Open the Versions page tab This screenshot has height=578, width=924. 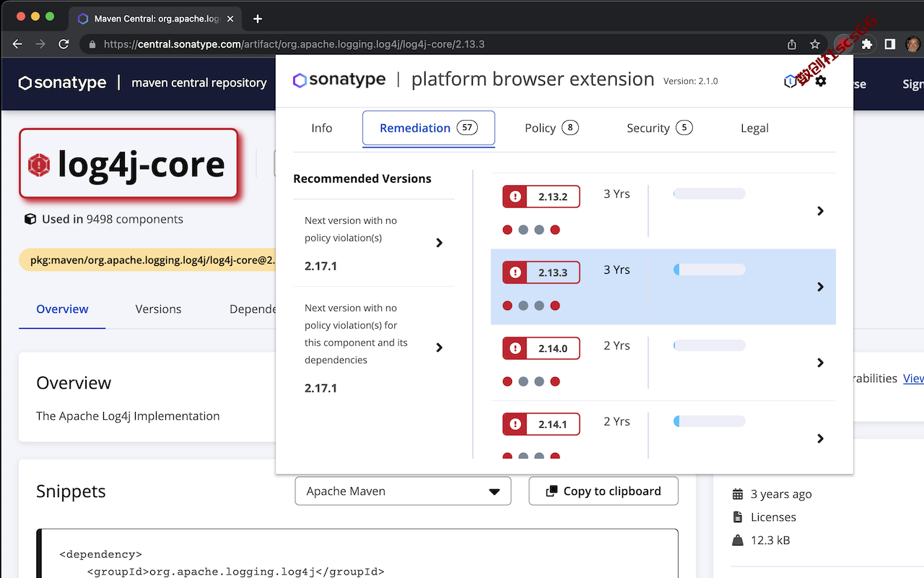[158, 309]
